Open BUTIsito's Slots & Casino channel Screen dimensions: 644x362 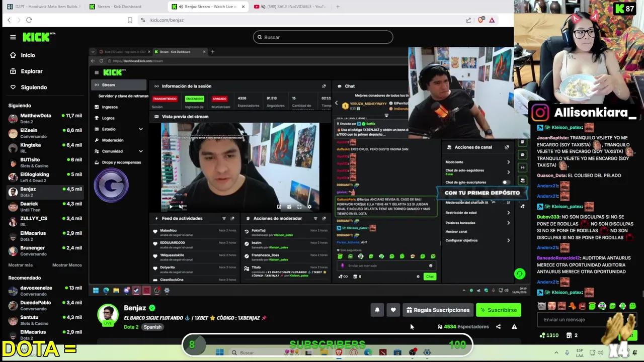[x=45, y=162]
